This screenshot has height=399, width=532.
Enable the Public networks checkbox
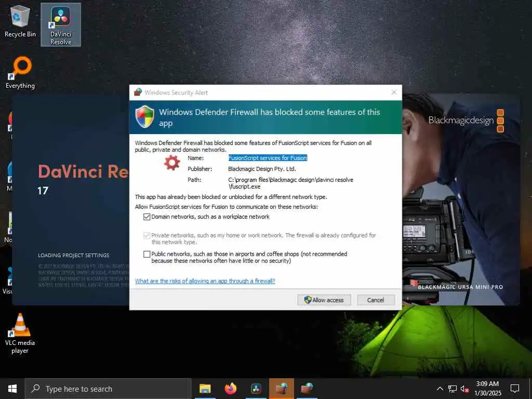click(x=147, y=254)
